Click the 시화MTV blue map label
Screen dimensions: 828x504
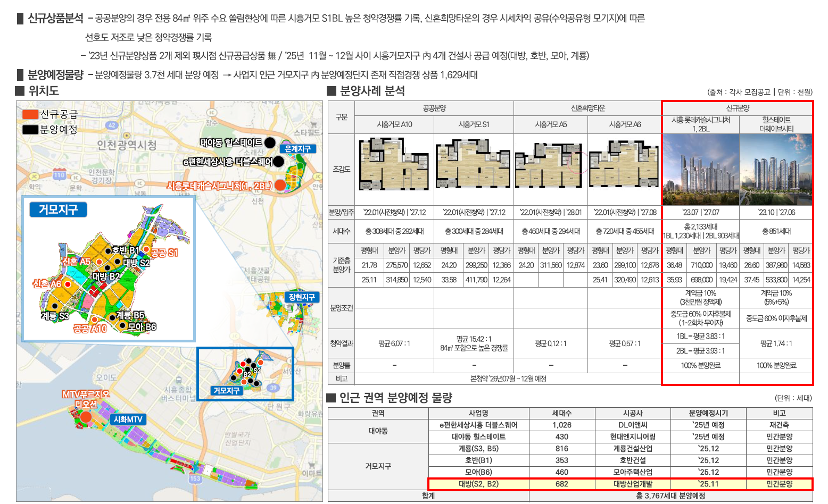tap(128, 419)
